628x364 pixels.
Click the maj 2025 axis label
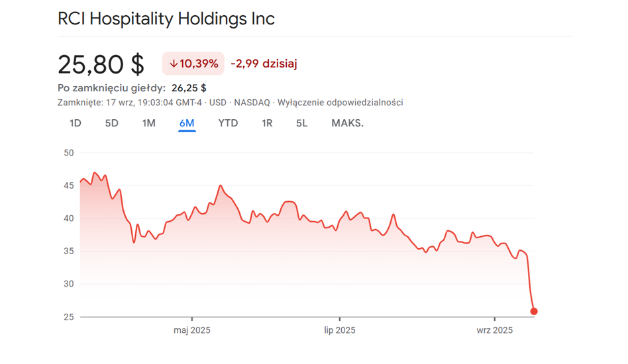point(192,330)
